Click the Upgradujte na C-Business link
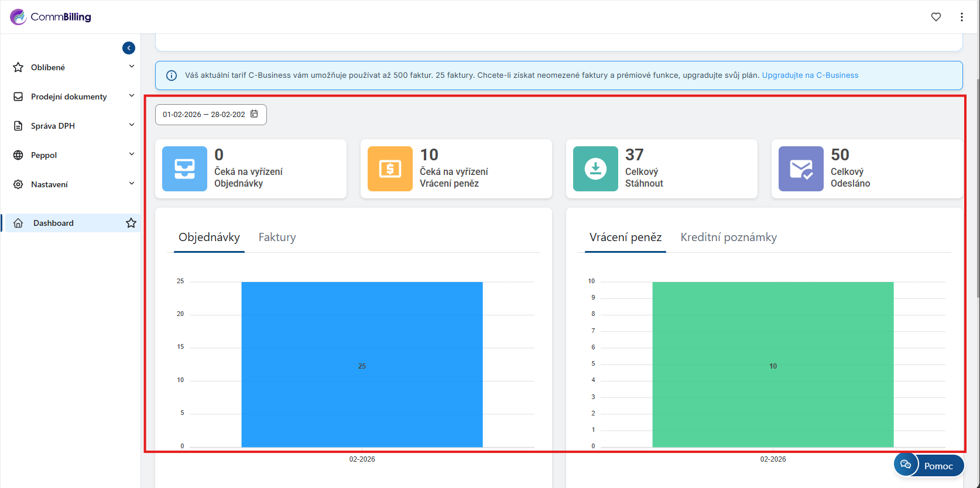The width and height of the screenshot is (980, 488). 810,75
